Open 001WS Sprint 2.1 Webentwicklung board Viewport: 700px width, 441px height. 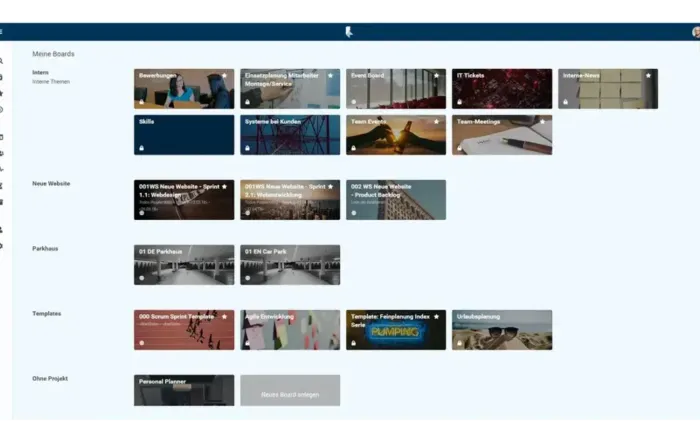[290, 200]
